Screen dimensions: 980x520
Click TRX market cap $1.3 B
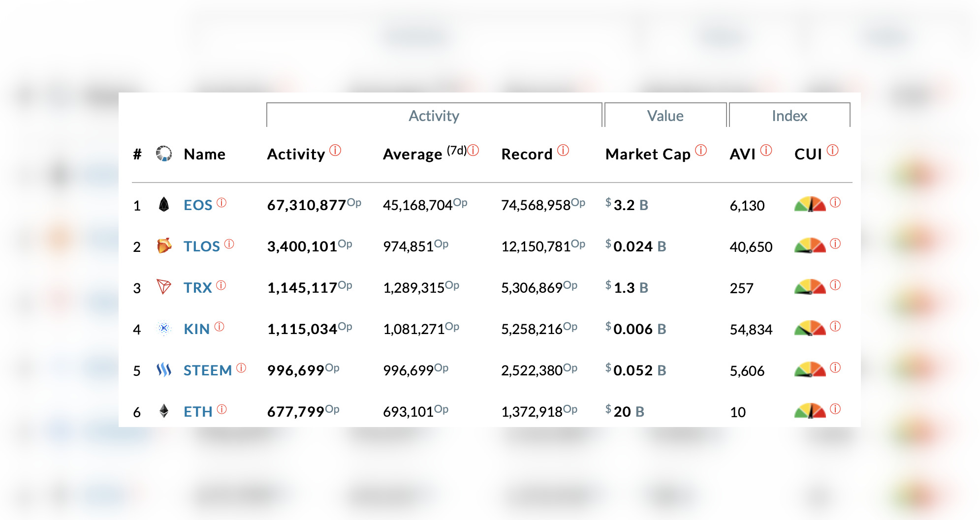627,287
